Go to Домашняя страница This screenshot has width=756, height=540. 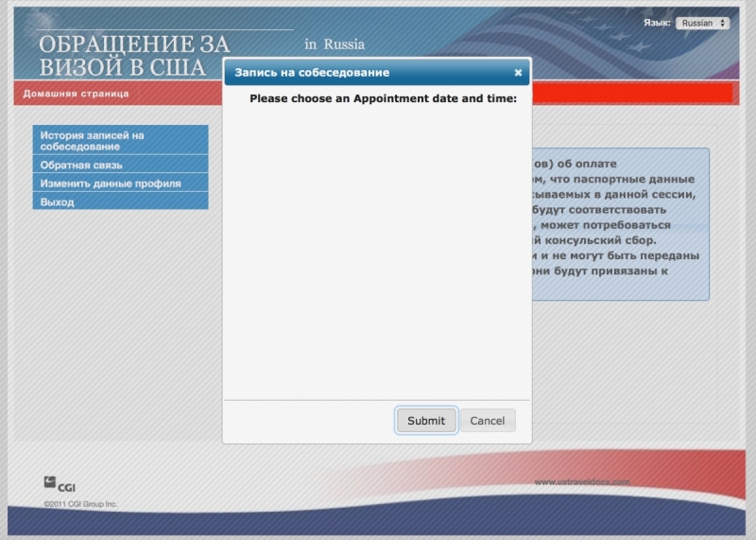coord(76,94)
